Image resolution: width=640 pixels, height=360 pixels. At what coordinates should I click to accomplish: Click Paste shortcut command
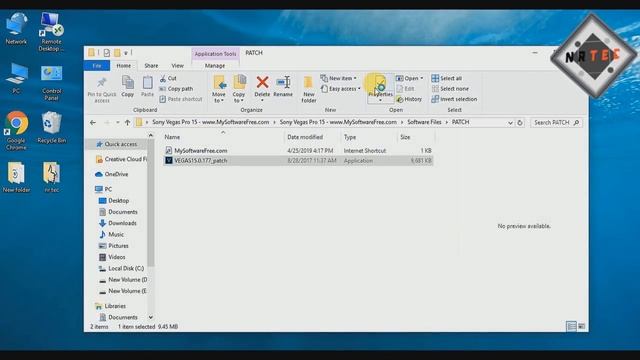[181, 99]
